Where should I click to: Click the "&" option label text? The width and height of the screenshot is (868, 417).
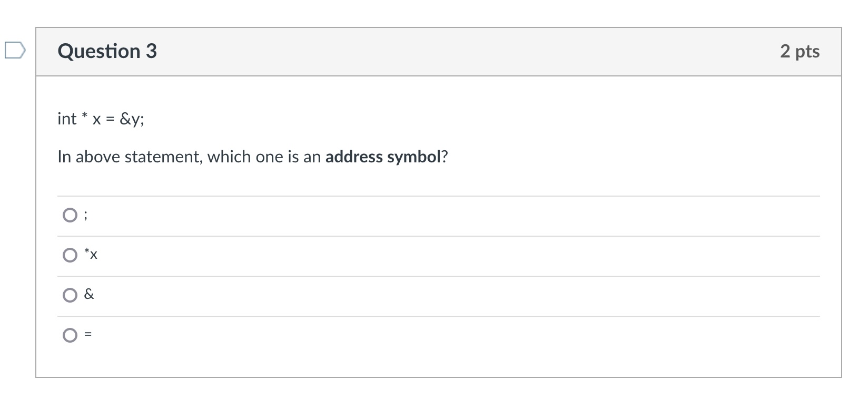pos(88,295)
